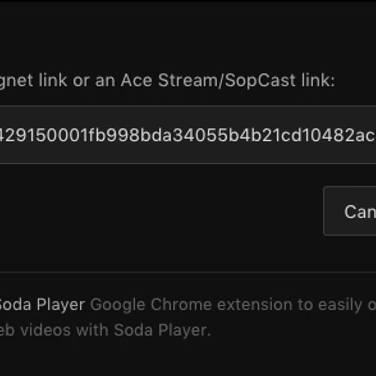Screen dimensions: 376x376
Task: Open the bold Soda Player link
Action: click(42, 304)
